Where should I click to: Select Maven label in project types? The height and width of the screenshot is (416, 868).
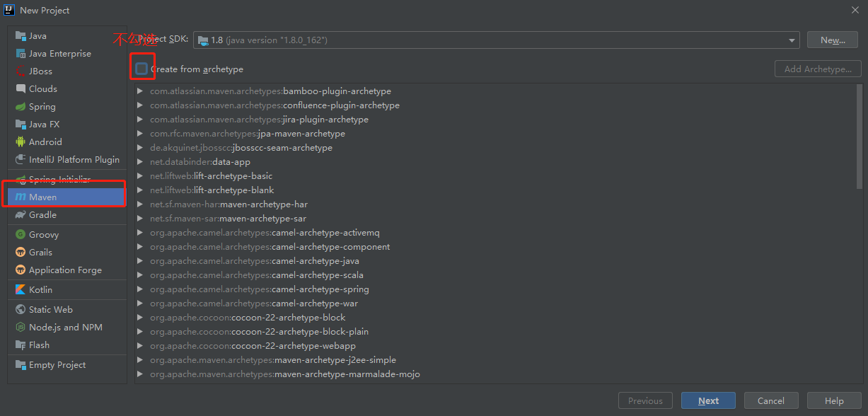(42, 197)
